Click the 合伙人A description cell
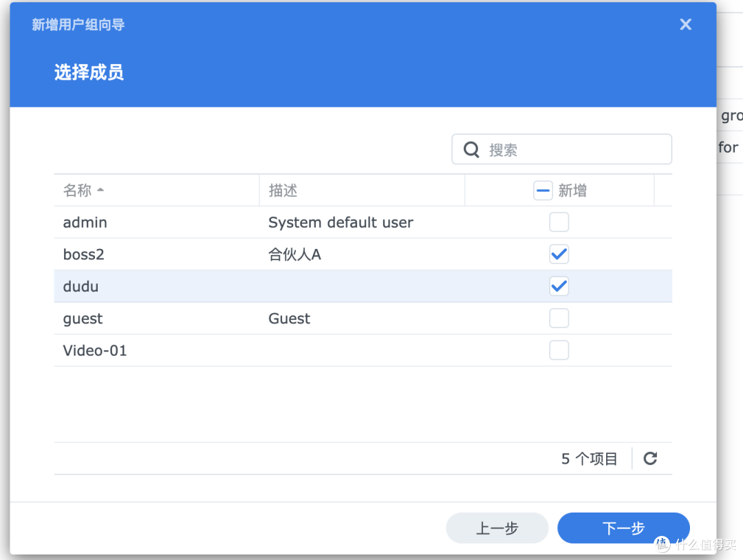This screenshot has width=743, height=560. [x=294, y=255]
